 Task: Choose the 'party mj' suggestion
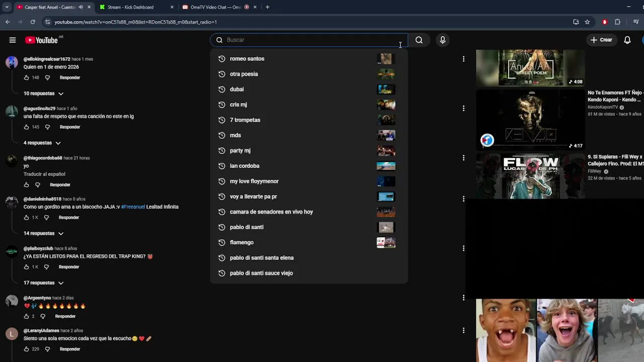pos(309,151)
